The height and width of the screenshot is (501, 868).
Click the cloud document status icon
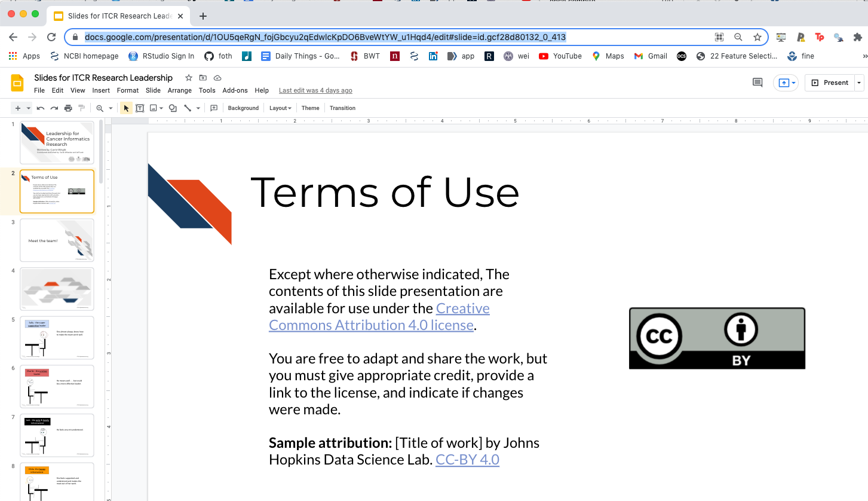point(217,78)
